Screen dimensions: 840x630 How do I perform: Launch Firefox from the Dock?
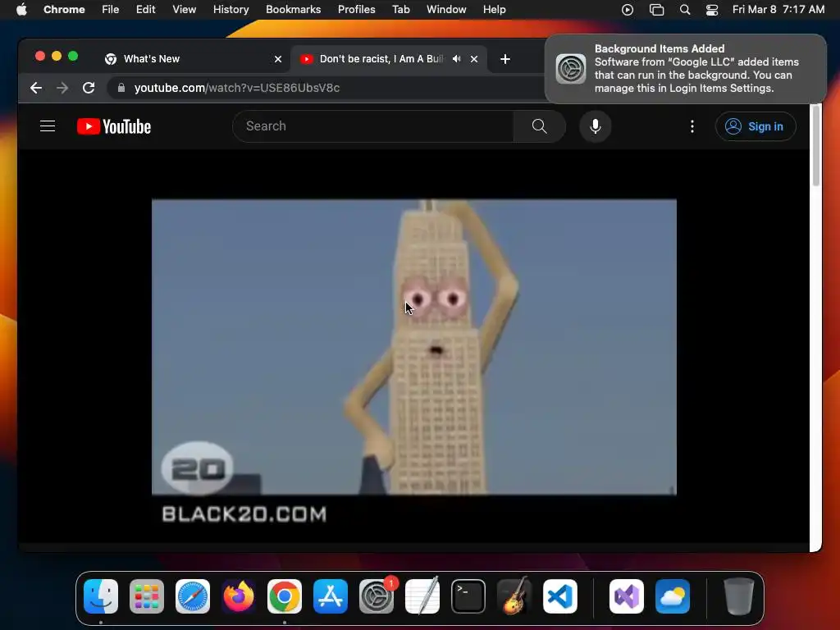click(x=239, y=596)
